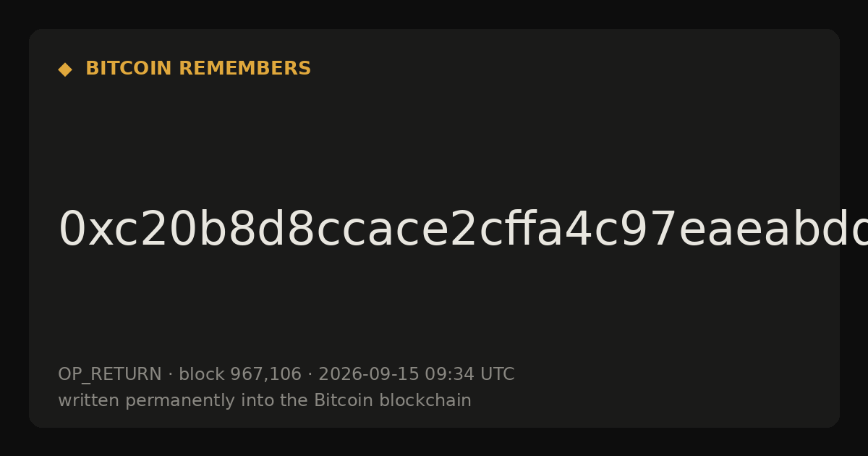This screenshot has height=456, width=868.
Task: Select the written permanently caption line
Action: click(265, 401)
